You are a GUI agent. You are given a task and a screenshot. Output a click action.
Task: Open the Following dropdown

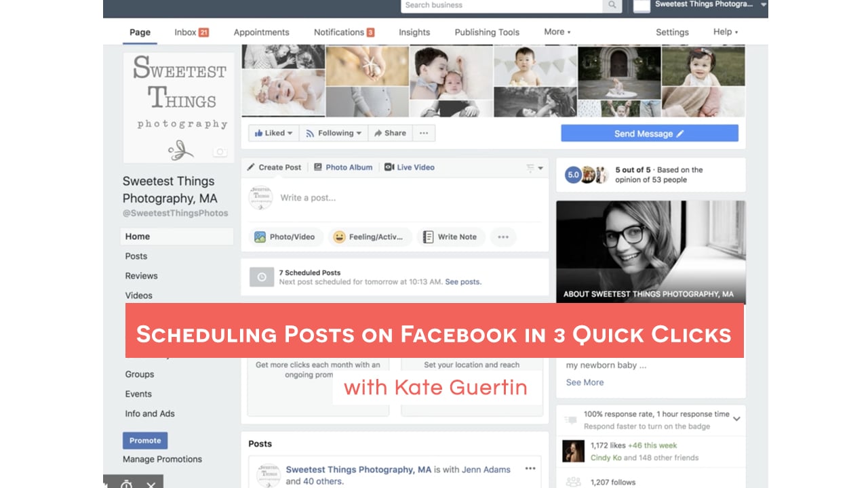pyautogui.click(x=334, y=134)
